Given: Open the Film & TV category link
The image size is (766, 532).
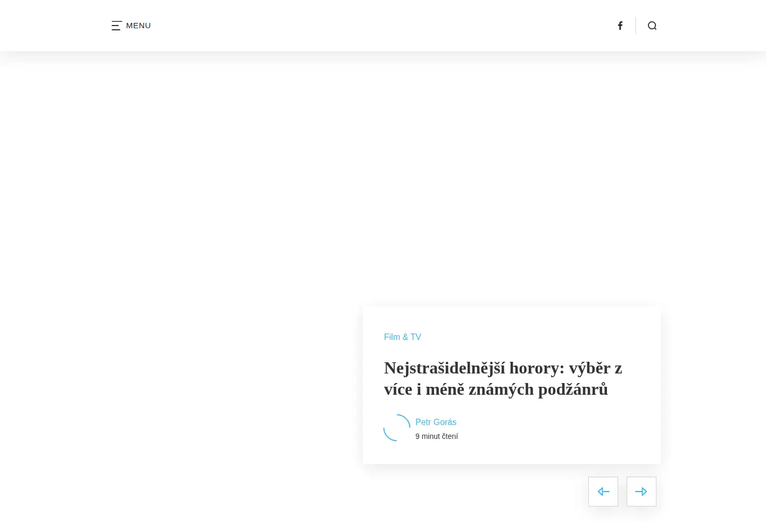Looking at the screenshot, I should pos(403,337).
